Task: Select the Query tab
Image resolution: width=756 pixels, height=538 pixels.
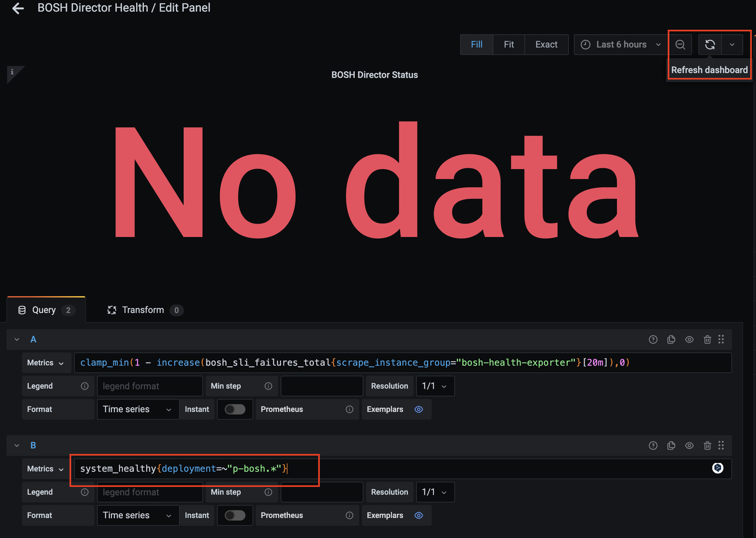Action: point(44,310)
